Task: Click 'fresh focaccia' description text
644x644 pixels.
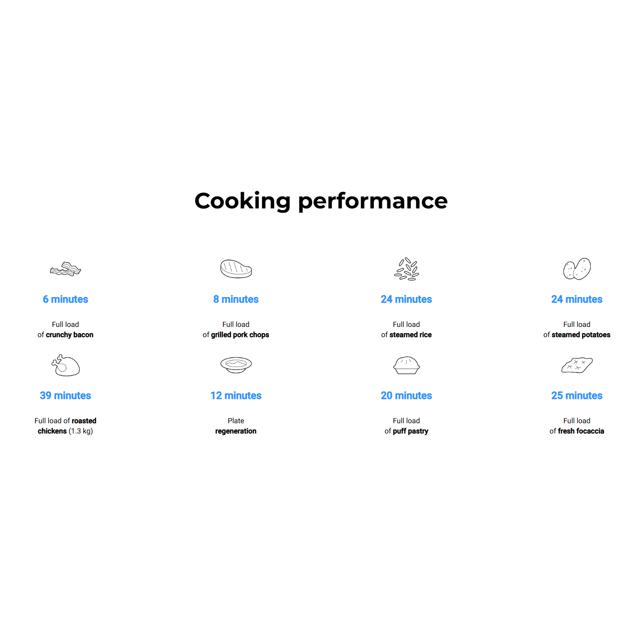Action: coord(580,431)
